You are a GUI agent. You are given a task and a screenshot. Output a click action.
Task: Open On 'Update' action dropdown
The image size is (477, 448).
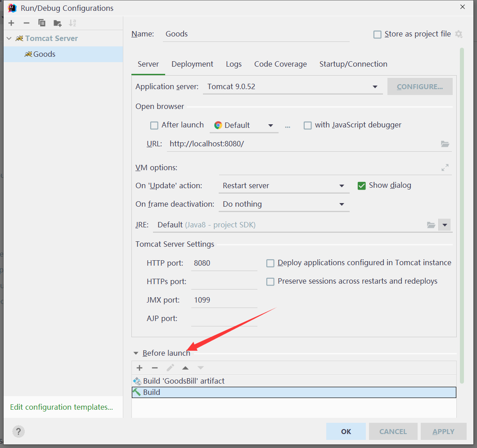[x=284, y=186]
